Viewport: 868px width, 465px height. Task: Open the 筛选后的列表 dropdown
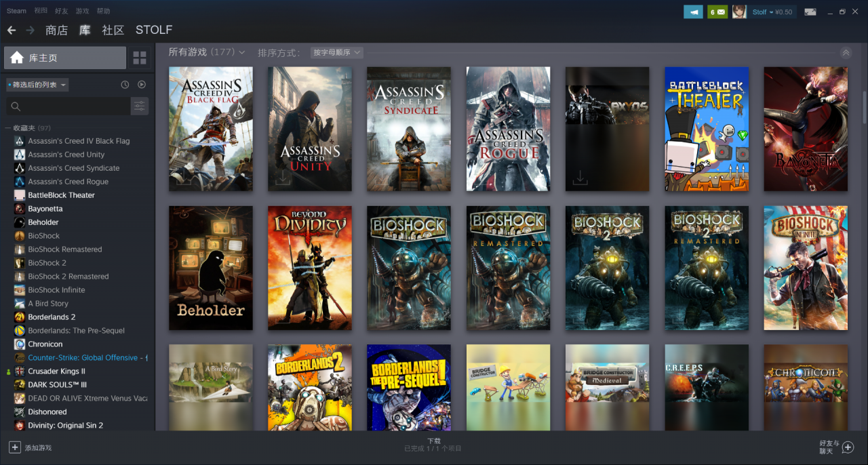click(x=37, y=85)
